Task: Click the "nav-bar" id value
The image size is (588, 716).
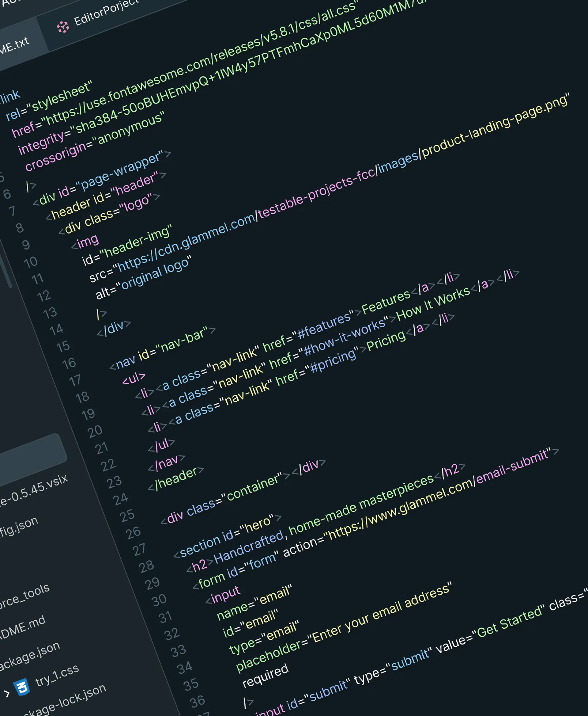Action: coord(182,340)
